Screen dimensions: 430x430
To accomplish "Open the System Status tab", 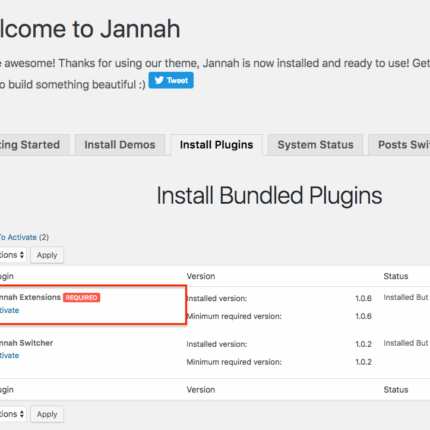I will coord(315,145).
